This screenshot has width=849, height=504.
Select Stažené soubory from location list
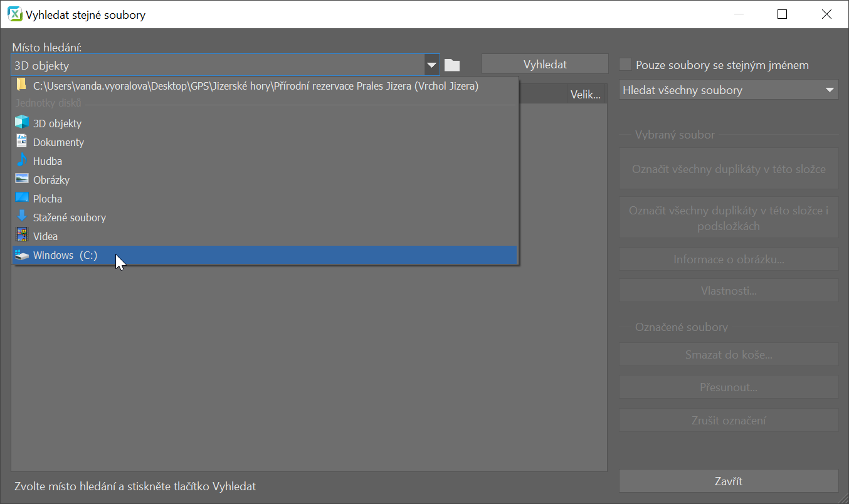pos(69,218)
